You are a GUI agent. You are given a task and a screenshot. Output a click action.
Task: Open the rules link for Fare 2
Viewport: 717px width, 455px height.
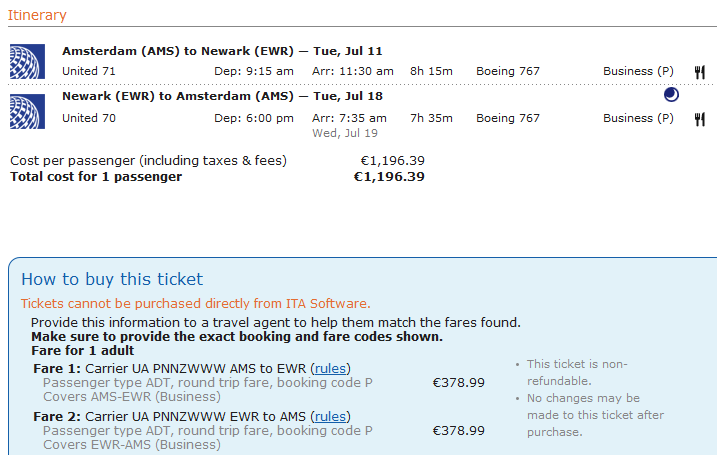[x=331, y=417]
